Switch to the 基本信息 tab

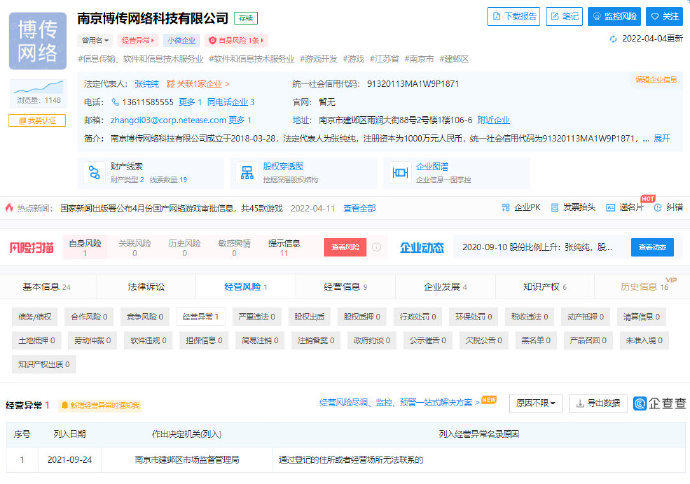click(46, 287)
